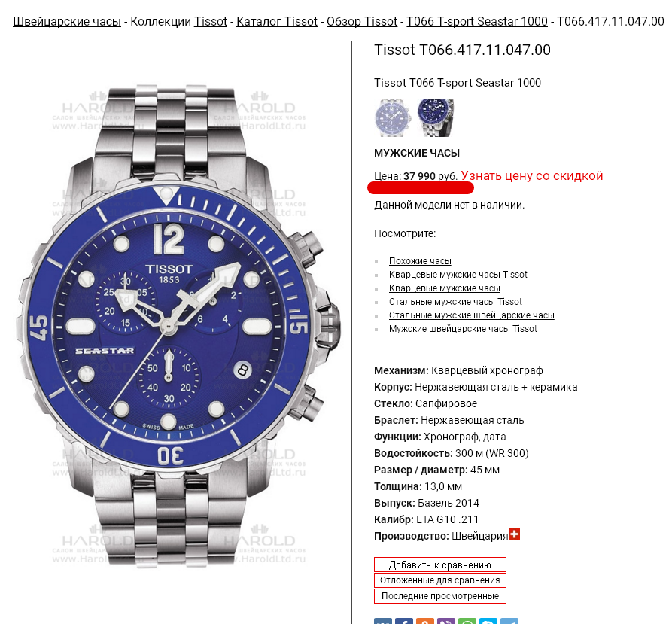Share page via VK icon
Viewport: 672px width, 624px height.
click(x=383, y=622)
